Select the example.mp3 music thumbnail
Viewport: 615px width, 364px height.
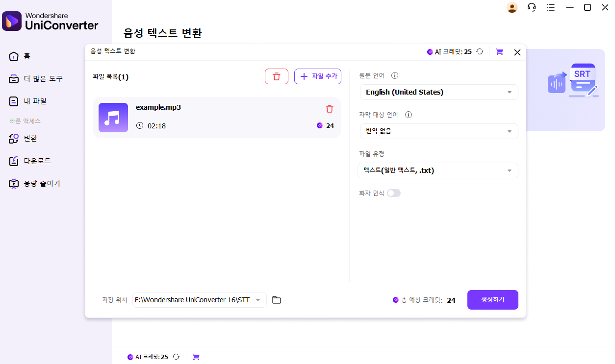[113, 118]
